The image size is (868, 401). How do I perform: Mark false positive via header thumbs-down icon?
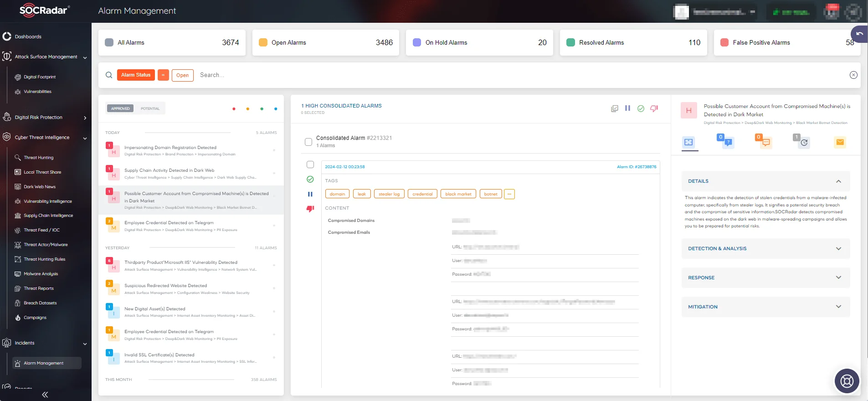[654, 108]
